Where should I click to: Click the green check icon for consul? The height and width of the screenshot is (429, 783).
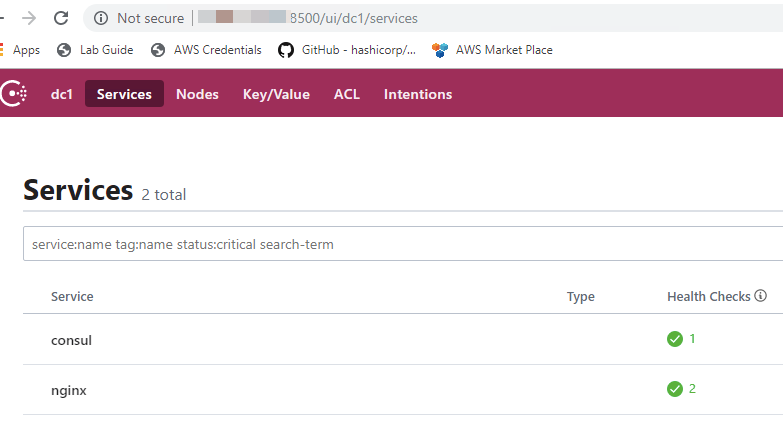point(675,339)
